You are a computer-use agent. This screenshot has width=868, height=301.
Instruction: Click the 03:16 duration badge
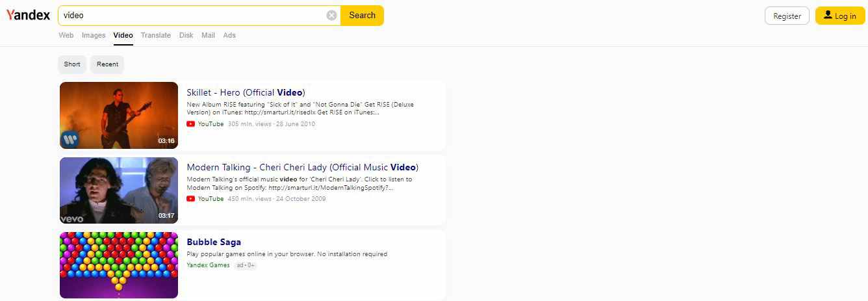(x=166, y=140)
